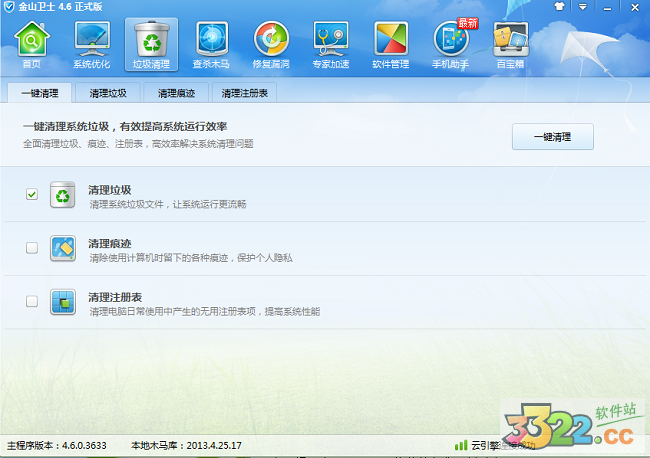Uncheck the 清理垃圾 checkbox
Viewport: 650px width, 458px height.
[32, 194]
